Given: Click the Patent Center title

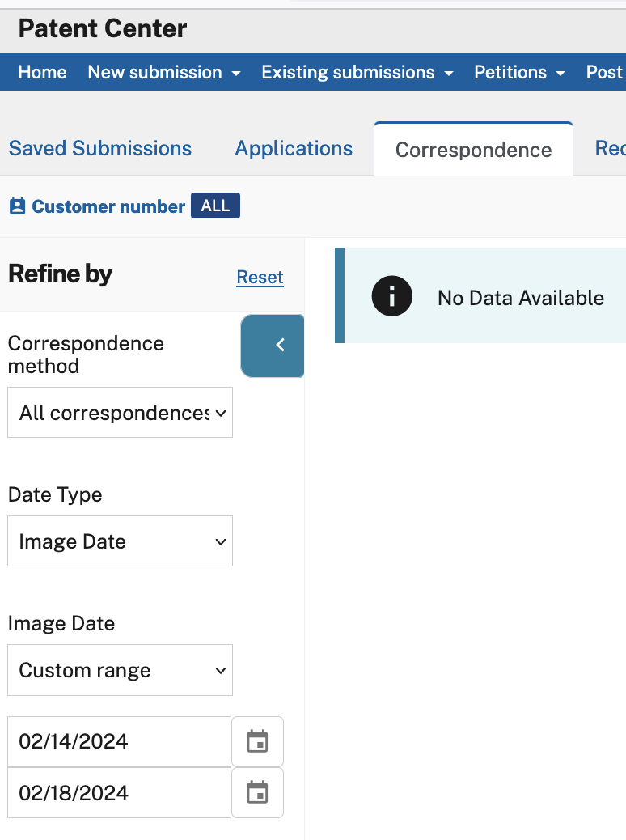Looking at the screenshot, I should 102,28.
